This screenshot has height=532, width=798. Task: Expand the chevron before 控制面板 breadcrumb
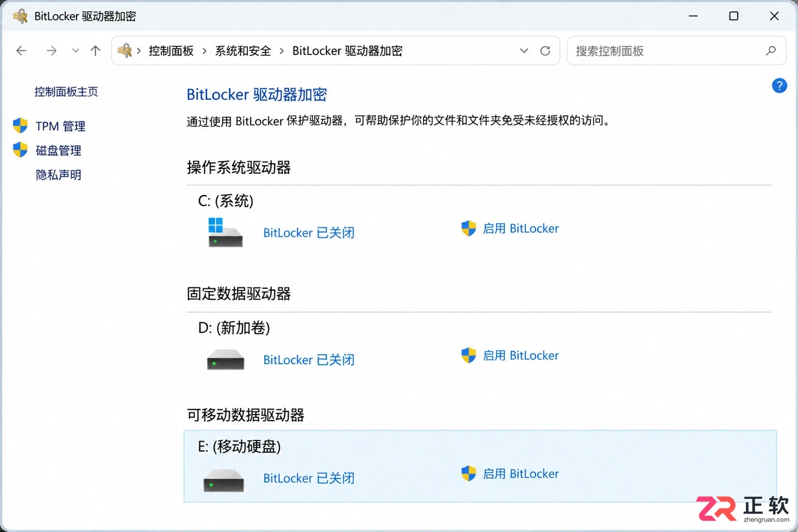(x=139, y=51)
